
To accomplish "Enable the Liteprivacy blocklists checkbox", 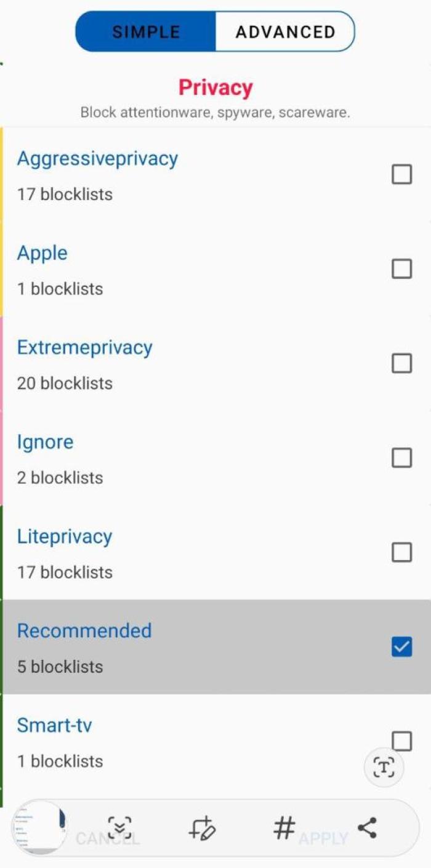I will pos(401,552).
